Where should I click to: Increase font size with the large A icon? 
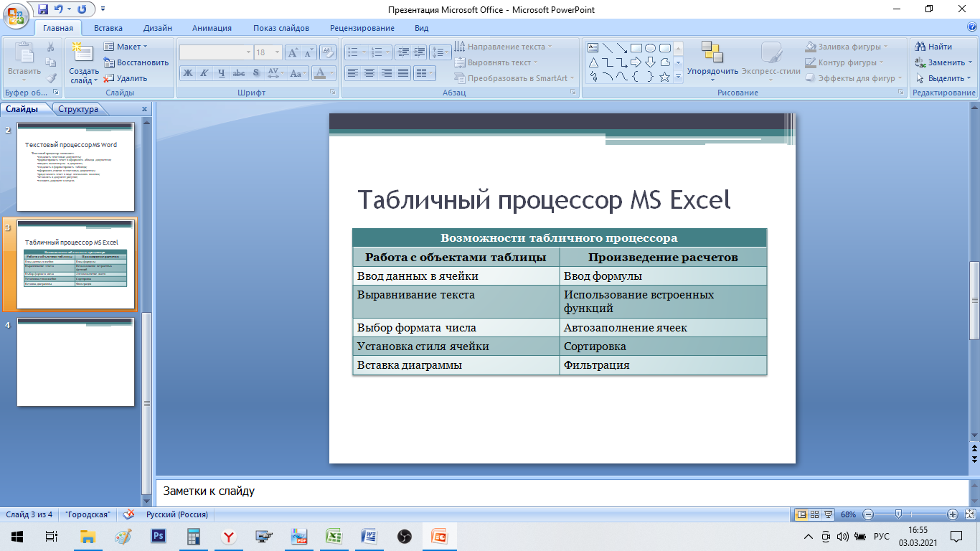tap(293, 52)
